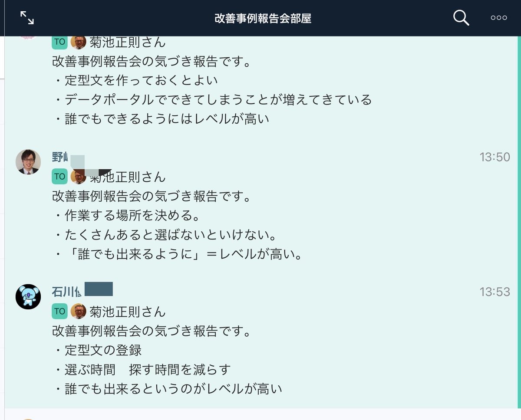
Task: Click 菊池正則さん small avatar in the 13:53 message
Action: click(79, 312)
